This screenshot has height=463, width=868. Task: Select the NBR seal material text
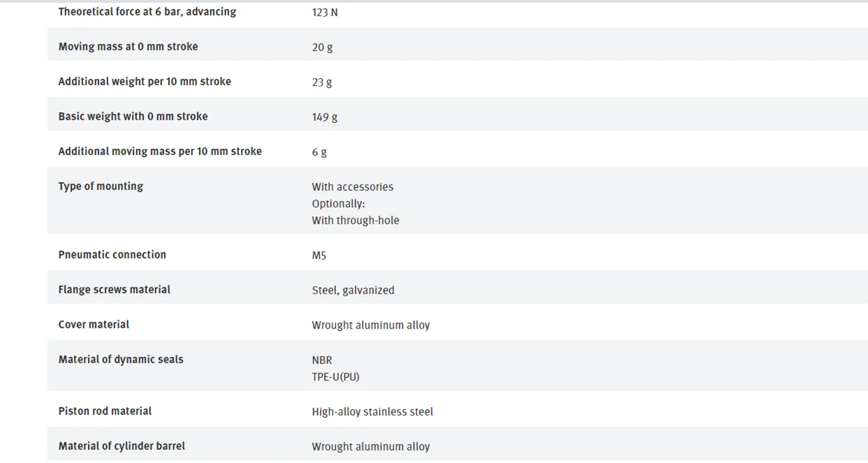click(322, 360)
